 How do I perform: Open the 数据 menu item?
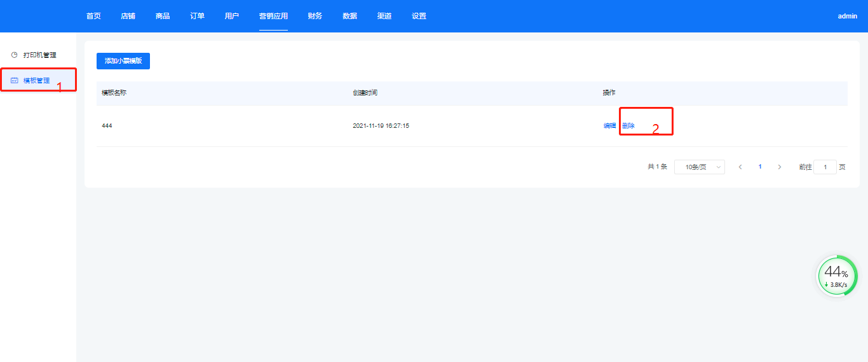[x=349, y=16]
